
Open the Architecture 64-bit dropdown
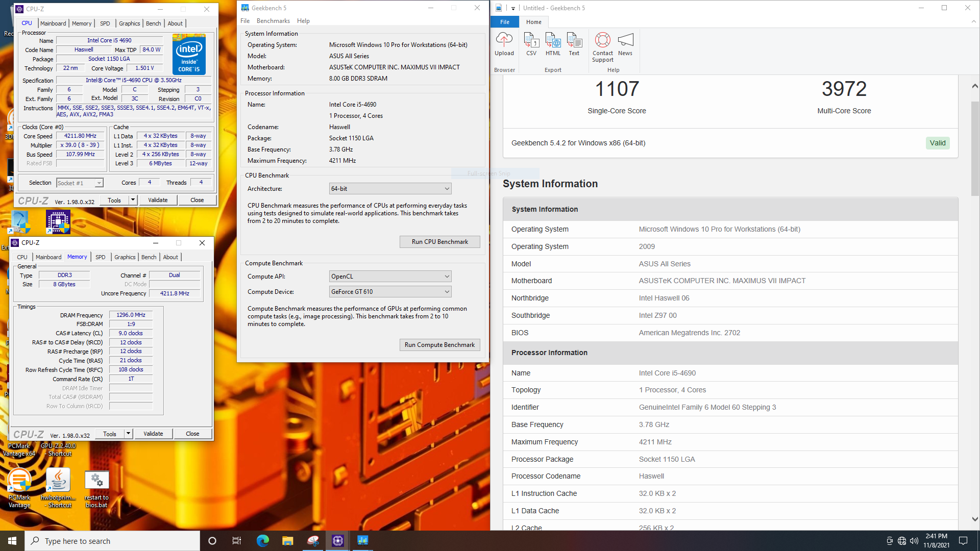390,189
